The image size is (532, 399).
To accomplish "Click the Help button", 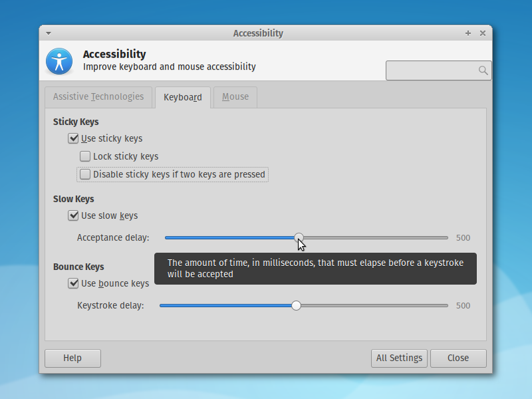I will click(x=72, y=358).
